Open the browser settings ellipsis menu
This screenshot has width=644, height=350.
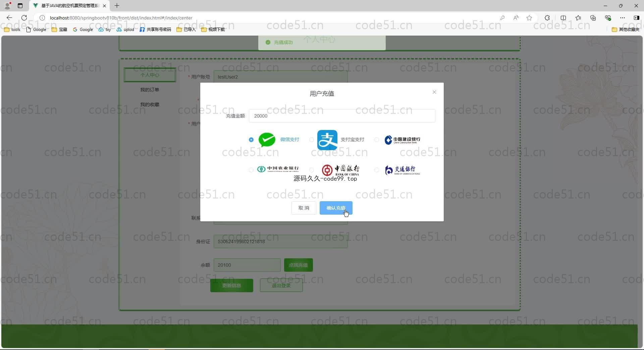[x=623, y=18]
